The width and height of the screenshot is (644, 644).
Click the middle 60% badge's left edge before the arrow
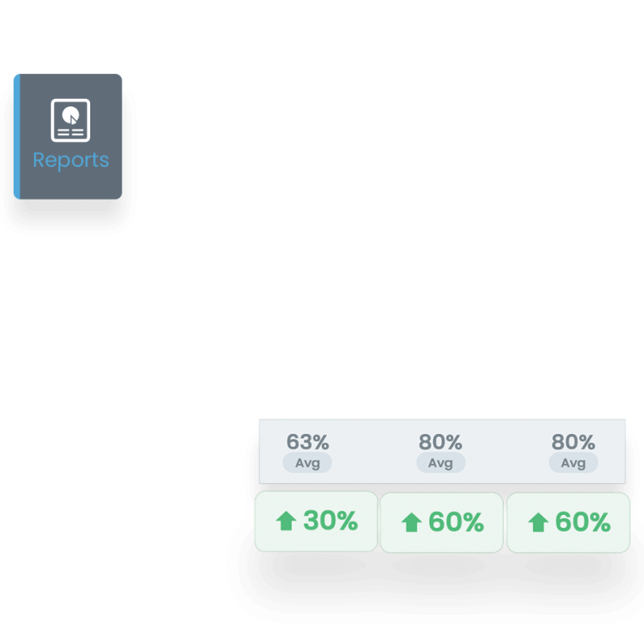pyautogui.click(x=390, y=522)
